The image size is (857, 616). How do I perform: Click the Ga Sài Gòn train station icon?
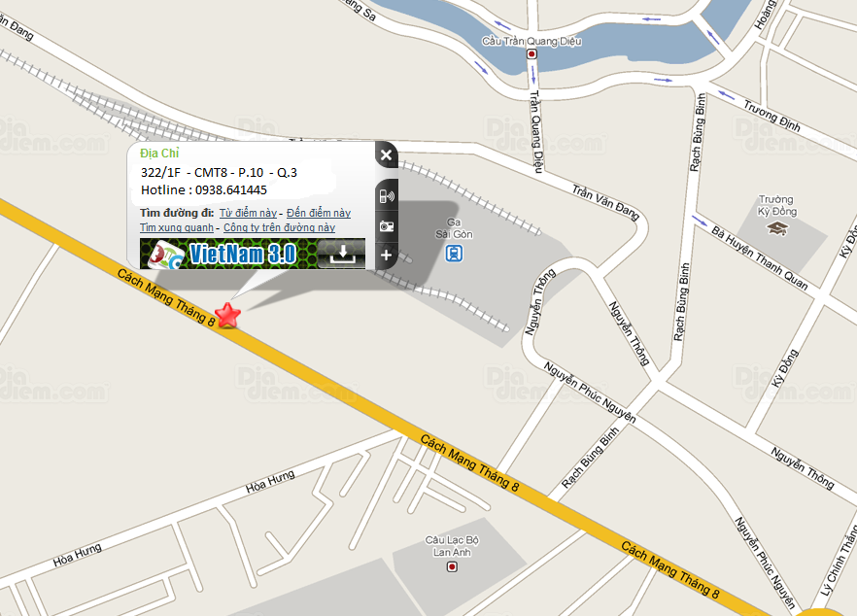click(x=454, y=253)
